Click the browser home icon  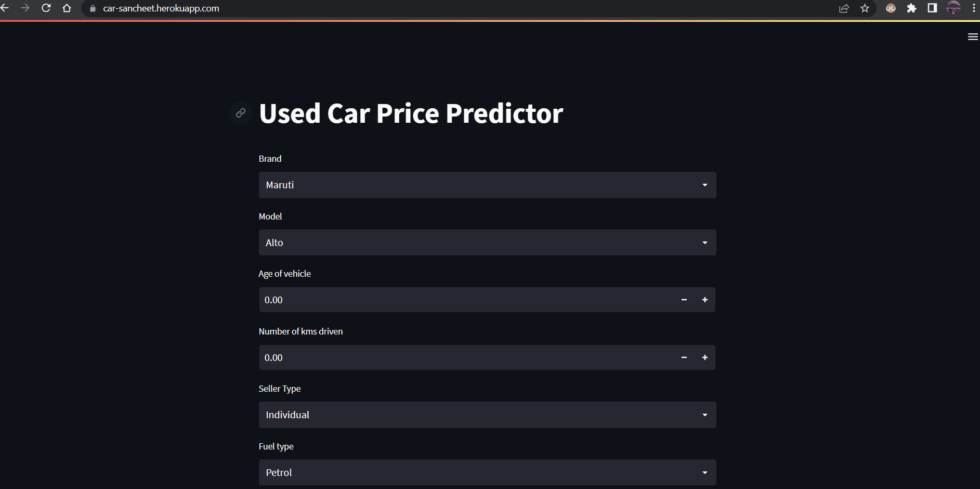point(67,8)
